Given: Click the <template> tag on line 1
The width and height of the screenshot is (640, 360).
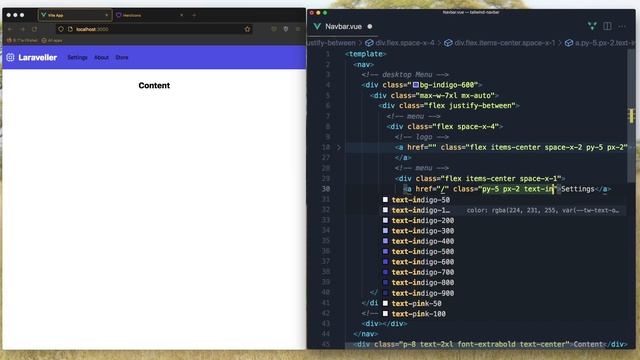Looking at the screenshot, I should click(x=365, y=54).
